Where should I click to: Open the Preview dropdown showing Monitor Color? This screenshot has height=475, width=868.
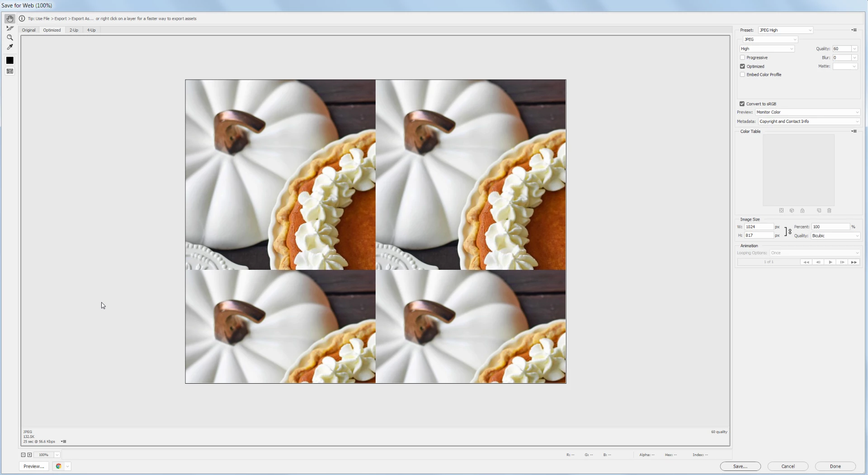(x=807, y=112)
